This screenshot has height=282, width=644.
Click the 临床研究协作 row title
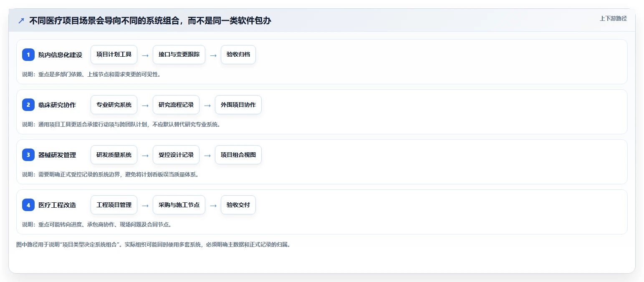point(57,105)
